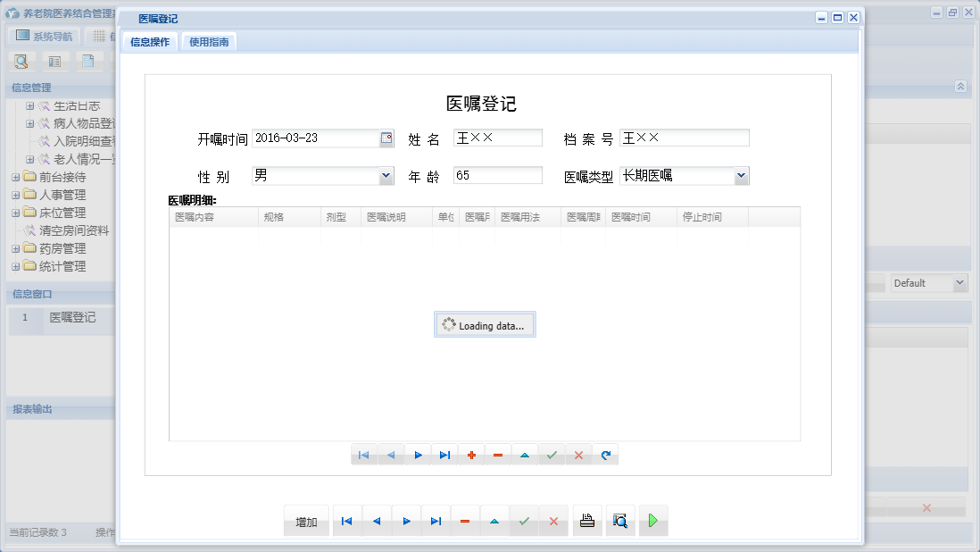Image resolution: width=980 pixels, height=552 pixels.
Task: Go to next record in detail grid navigator
Action: pyautogui.click(x=418, y=456)
